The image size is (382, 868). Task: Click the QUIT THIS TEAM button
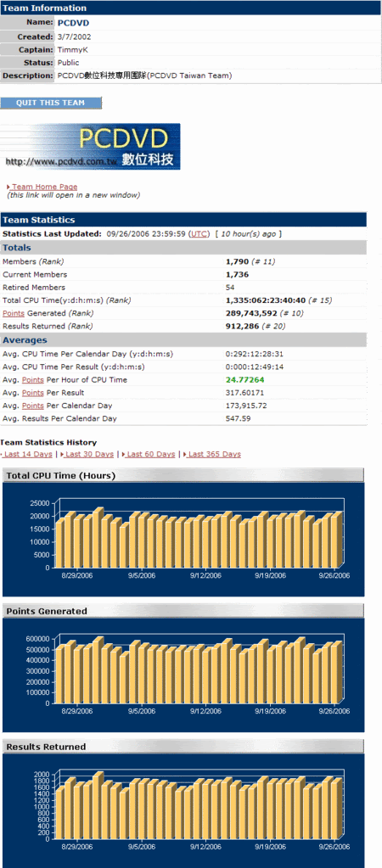point(51,103)
